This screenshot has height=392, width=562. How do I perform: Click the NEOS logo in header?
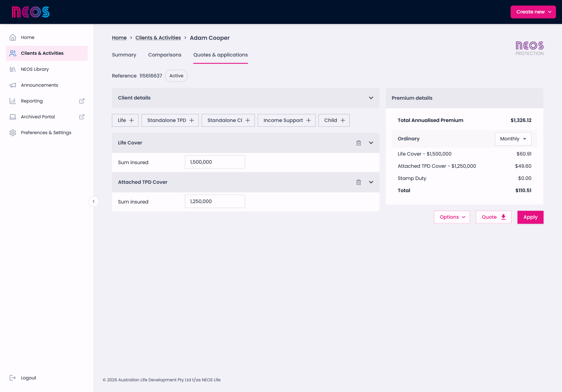tap(31, 12)
